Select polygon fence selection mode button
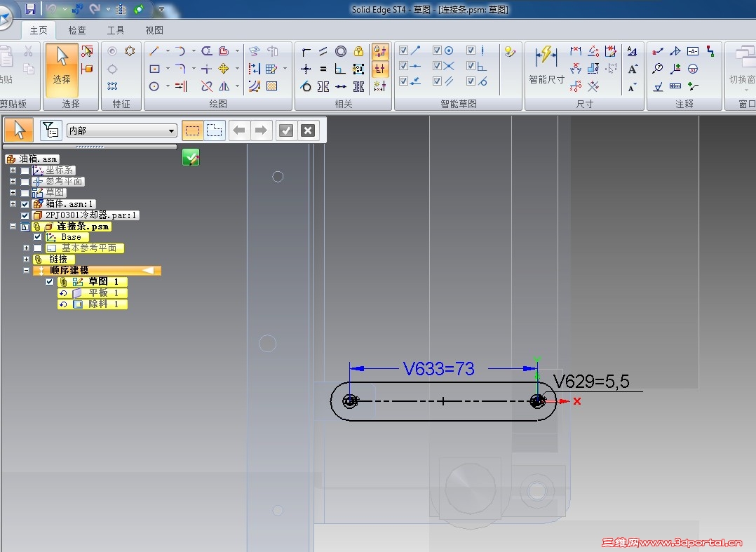The height and width of the screenshot is (552, 756). coord(214,130)
